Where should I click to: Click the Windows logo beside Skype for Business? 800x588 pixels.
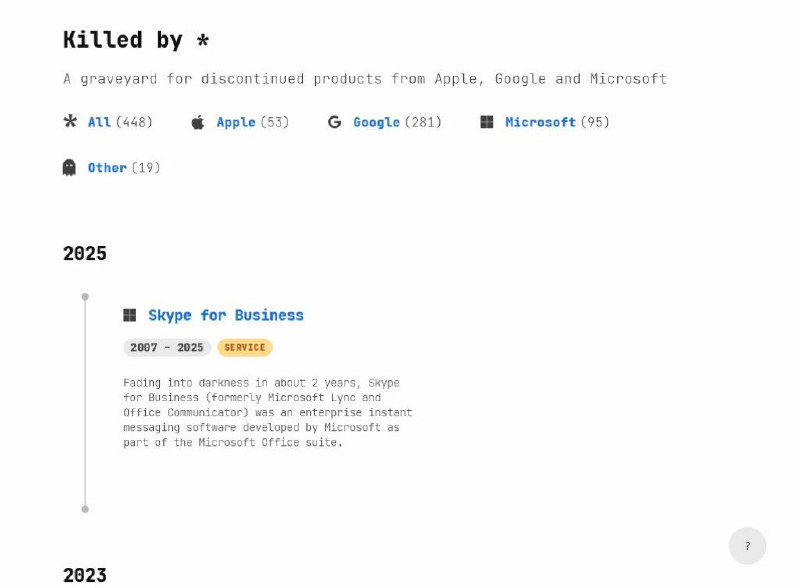tap(130, 315)
